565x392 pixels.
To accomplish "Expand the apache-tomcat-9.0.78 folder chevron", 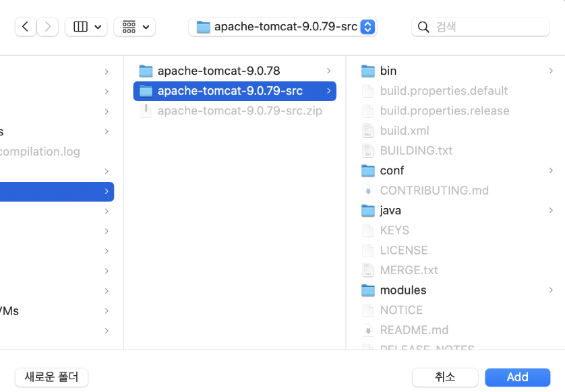I will (328, 71).
